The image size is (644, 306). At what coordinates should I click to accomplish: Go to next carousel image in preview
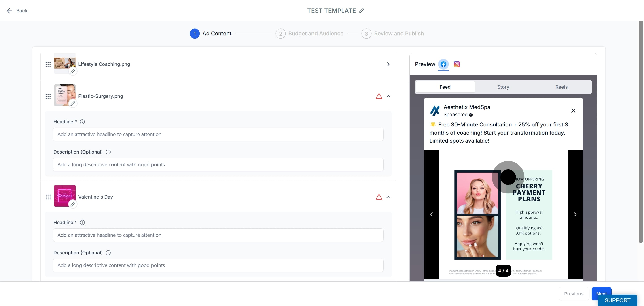point(575,214)
